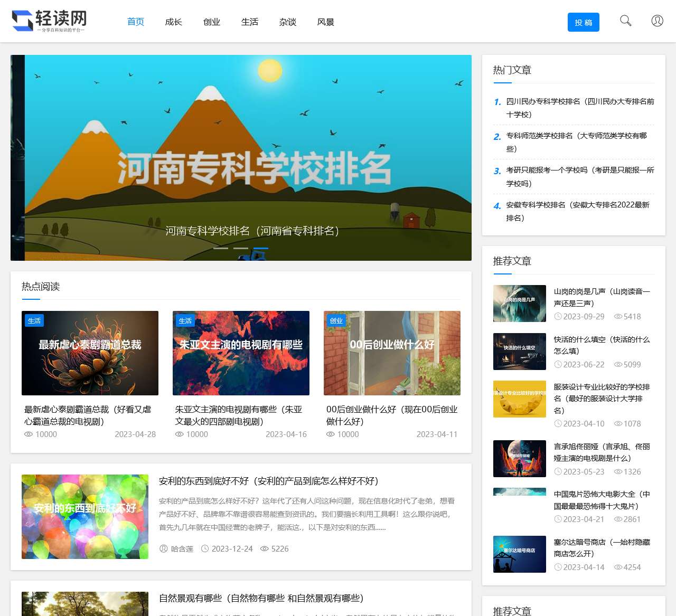Click the author icon beside 哈含莲
Image resolution: width=676 pixels, height=616 pixels.
[x=164, y=548]
